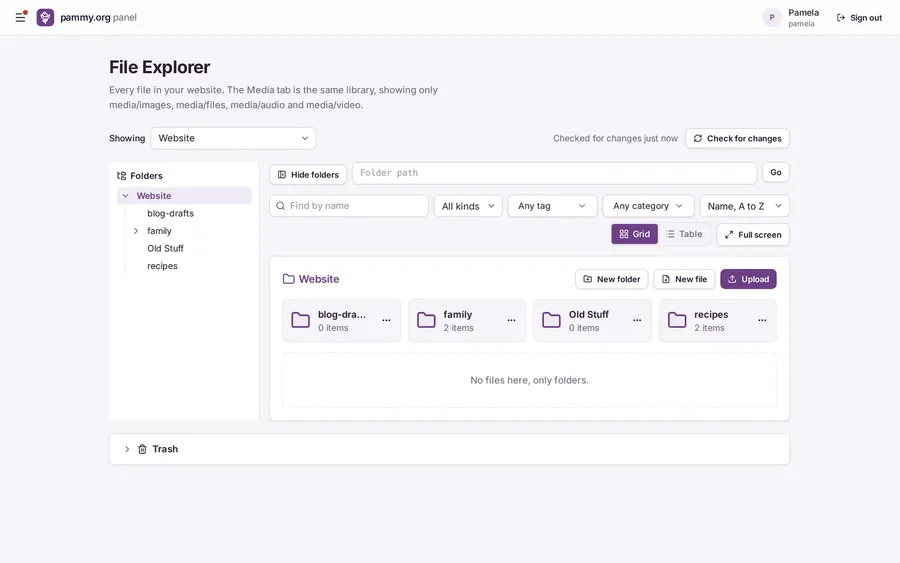Expand the family tree node chevron
900x563 pixels.
click(136, 231)
